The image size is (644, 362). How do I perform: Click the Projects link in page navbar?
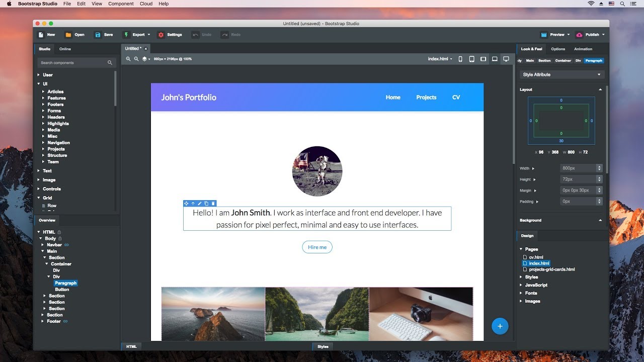click(x=426, y=98)
